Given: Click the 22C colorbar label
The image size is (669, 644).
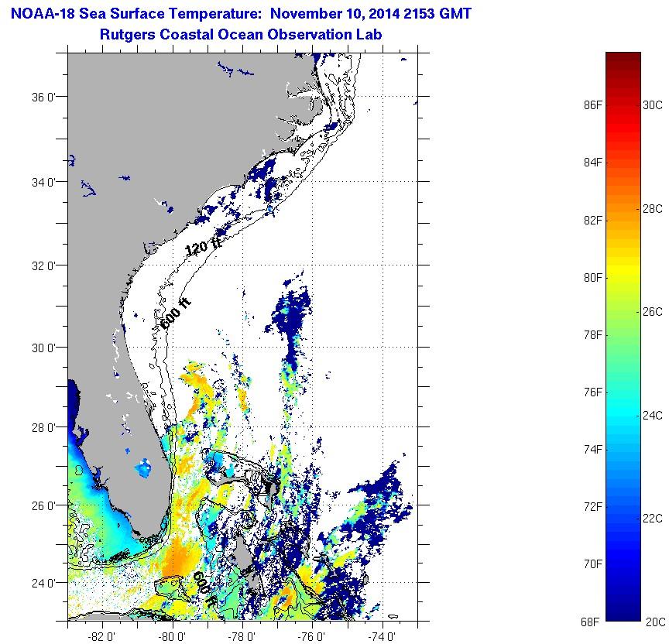Looking at the screenshot, I should (653, 518).
